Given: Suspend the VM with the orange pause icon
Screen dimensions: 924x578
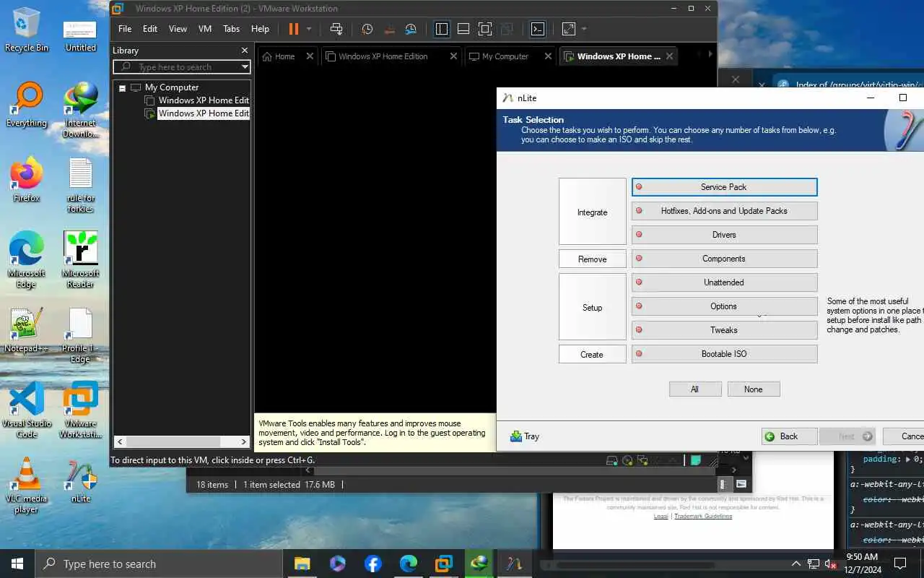Looking at the screenshot, I should (293, 29).
